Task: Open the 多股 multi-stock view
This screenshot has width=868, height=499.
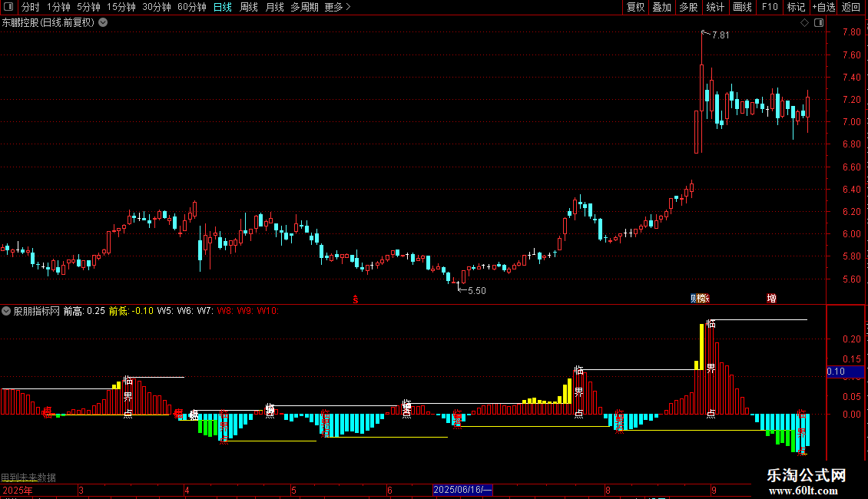Action: [x=688, y=7]
